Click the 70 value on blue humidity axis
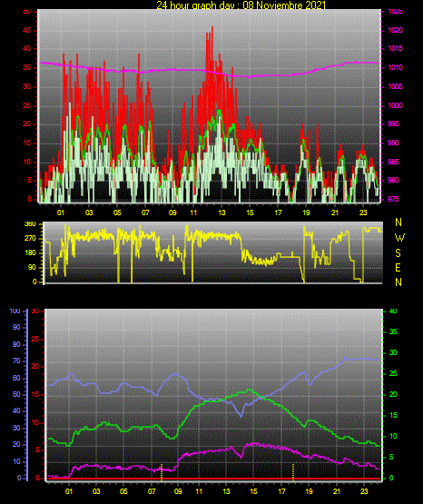Screen dimensions: 423x504 16,361
